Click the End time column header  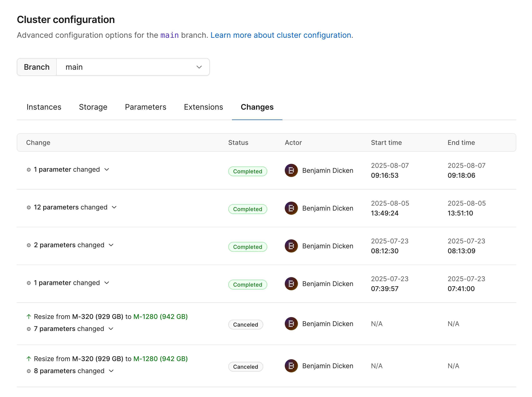[x=461, y=142]
